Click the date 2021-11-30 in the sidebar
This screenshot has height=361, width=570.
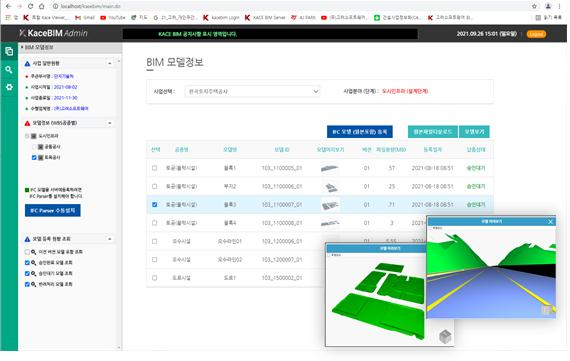pyautogui.click(x=65, y=98)
